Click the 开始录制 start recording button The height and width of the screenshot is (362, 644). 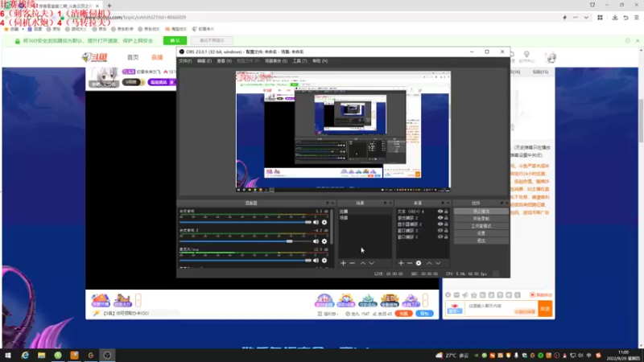click(481, 219)
